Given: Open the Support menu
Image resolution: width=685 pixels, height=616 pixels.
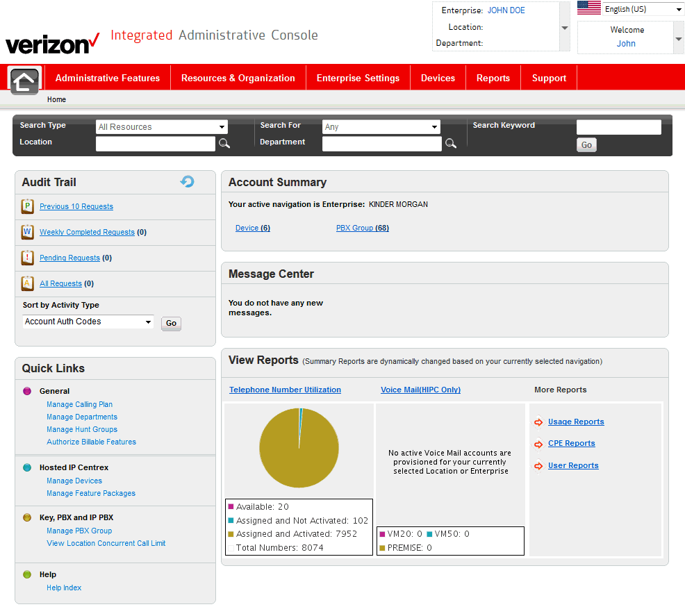Looking at the screenshot, I should (x=549, y=78).
